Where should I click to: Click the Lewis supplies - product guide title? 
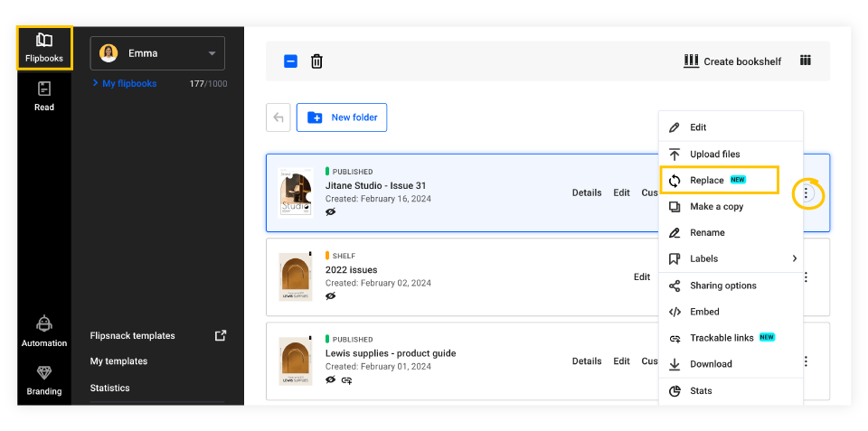pyautogui.click(x=391, y=353)
